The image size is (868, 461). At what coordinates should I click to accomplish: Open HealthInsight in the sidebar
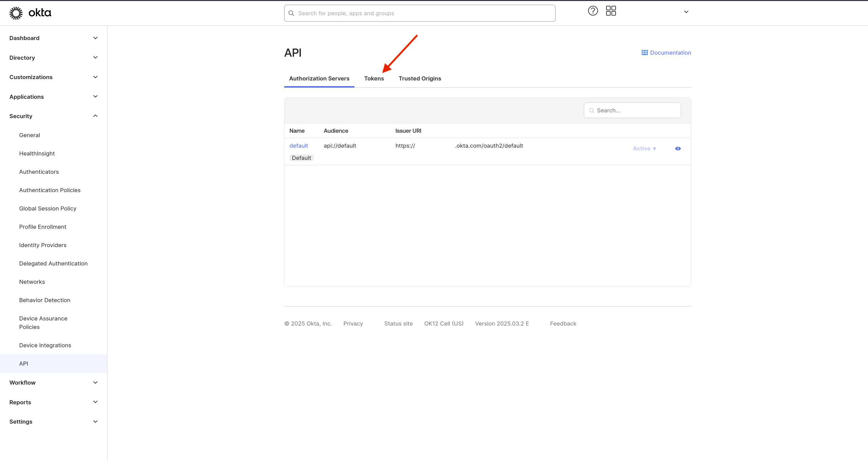click(x=37, y=153)
